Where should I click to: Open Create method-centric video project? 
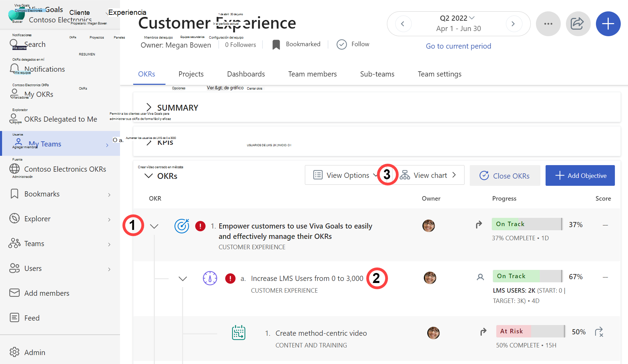point(321,333)
